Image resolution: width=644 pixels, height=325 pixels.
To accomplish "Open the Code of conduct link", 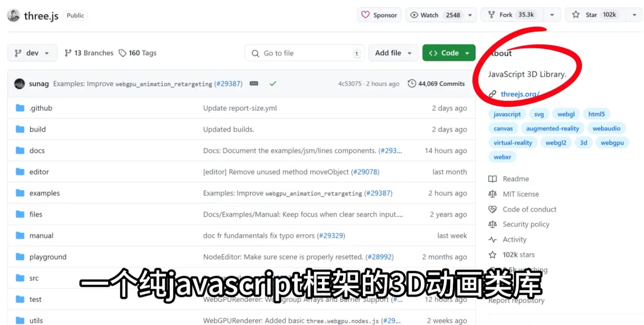I will click(x=530, y=209).
